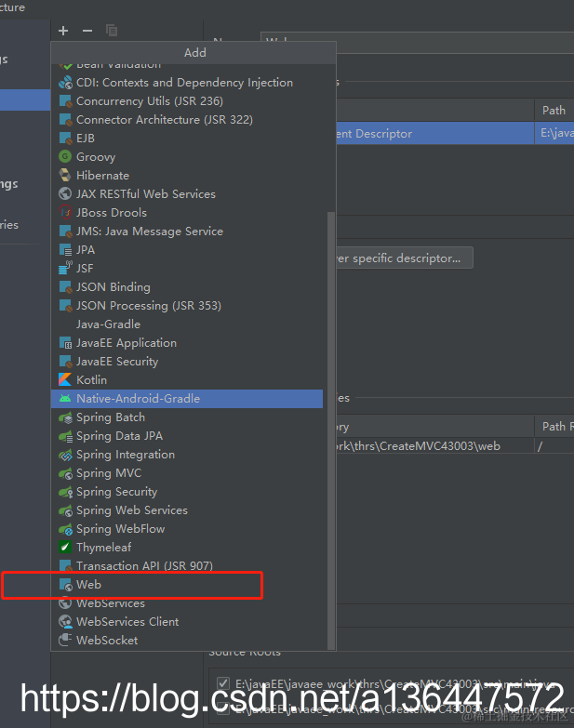Click the Spring Integration icon

[65, 455]
